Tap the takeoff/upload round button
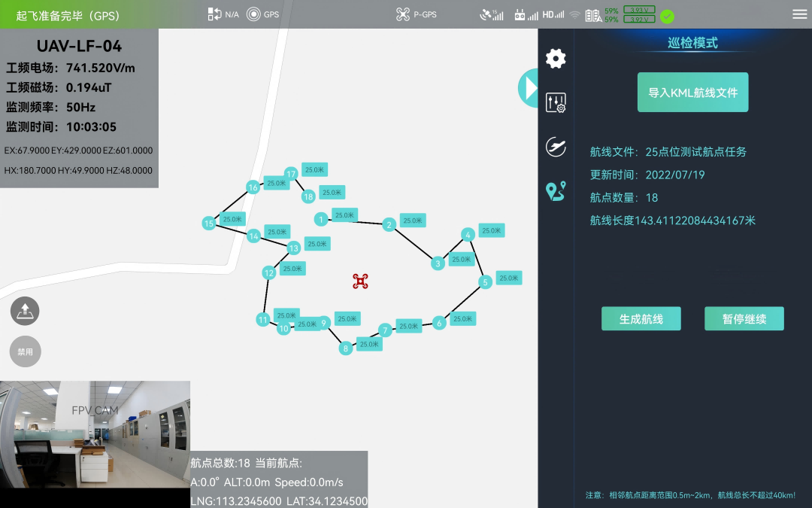The image size is (812, 508). [x=25, y=310]
